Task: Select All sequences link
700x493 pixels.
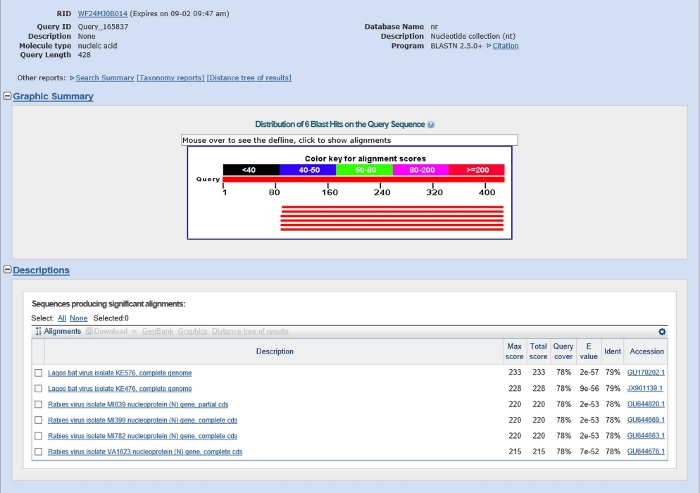Action: (62, 318)
